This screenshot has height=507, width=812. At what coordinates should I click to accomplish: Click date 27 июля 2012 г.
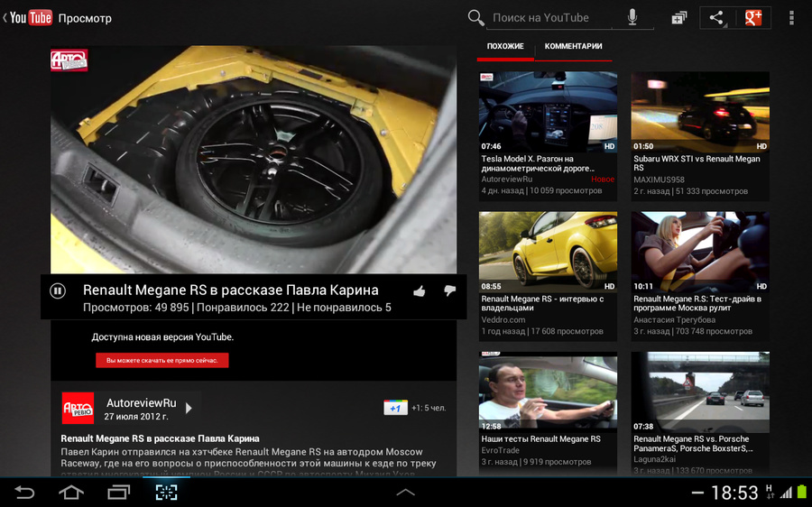(135, 417)
